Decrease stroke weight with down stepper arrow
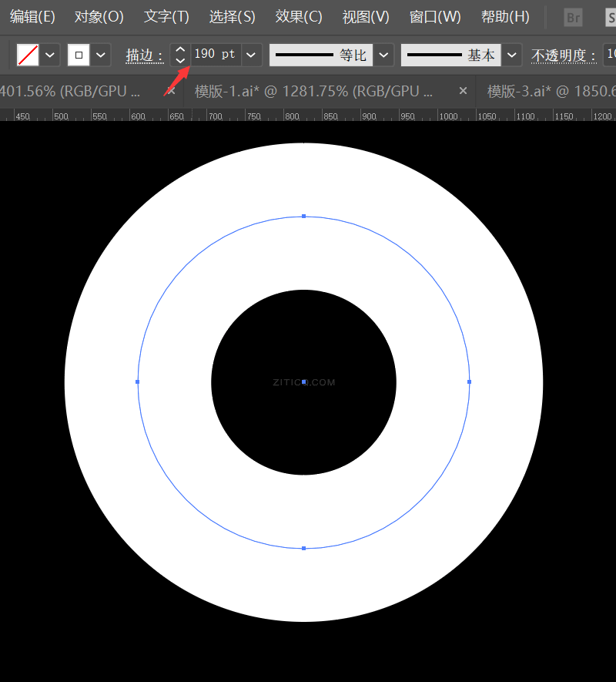Screen dimensions: 616x682 click(180, 61)
